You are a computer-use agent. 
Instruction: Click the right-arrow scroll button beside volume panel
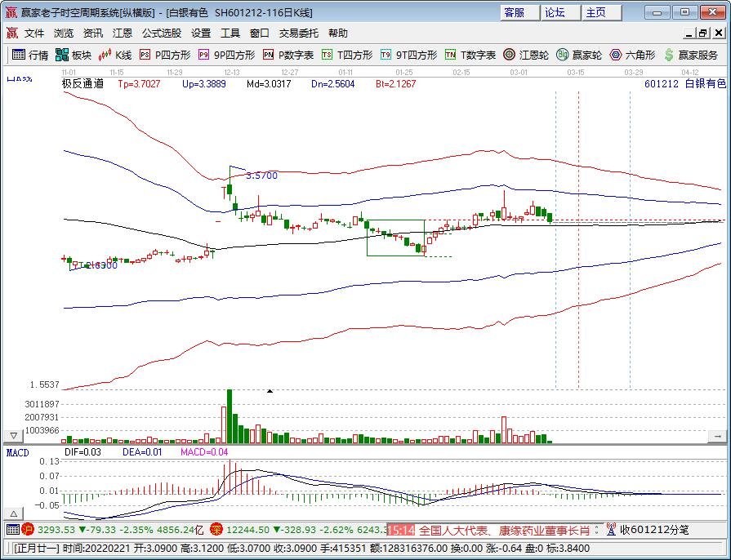click(x=717, y=436)
